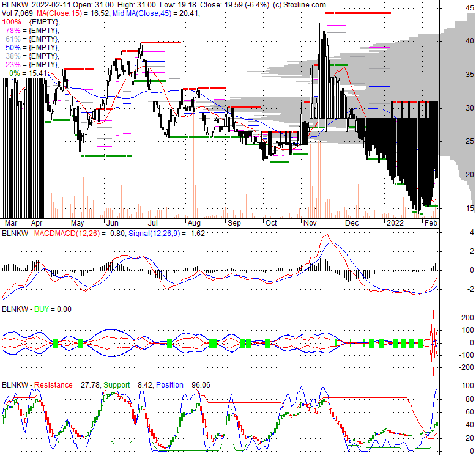Screen dimensions: 476x456
Task: Select the blue "Position = 96.06" label
Action: click(x=183, y=385)
